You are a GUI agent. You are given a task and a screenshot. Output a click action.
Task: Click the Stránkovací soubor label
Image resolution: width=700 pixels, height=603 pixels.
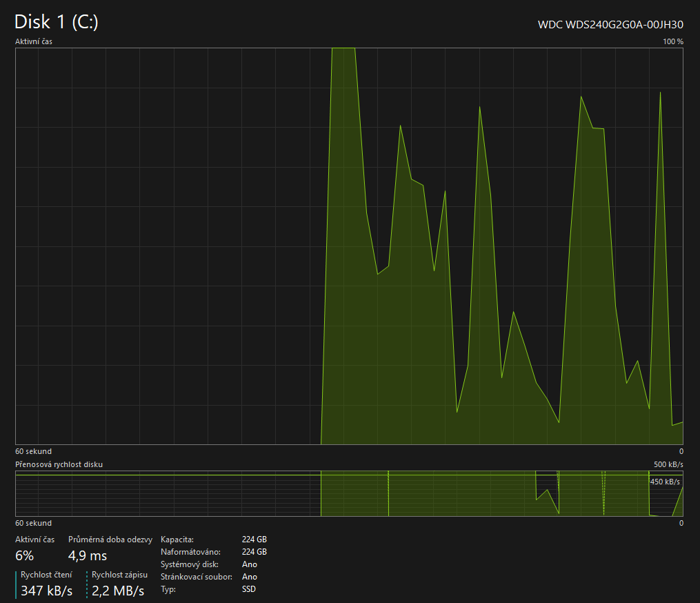point(195,577)
